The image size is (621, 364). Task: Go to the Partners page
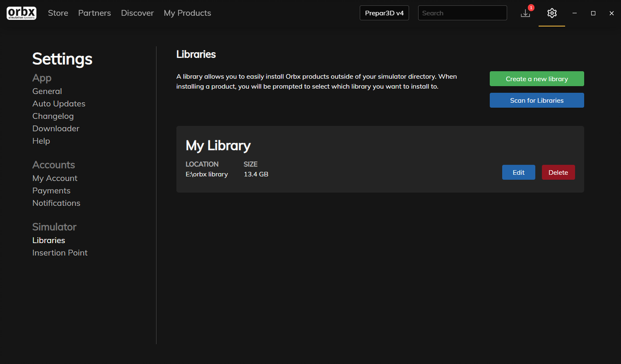94,13
